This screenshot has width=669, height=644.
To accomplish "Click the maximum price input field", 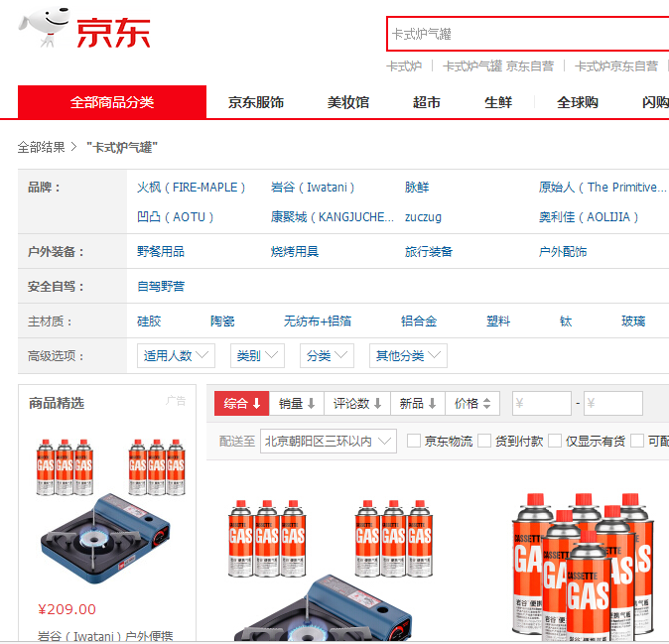I will coord(613,403).
